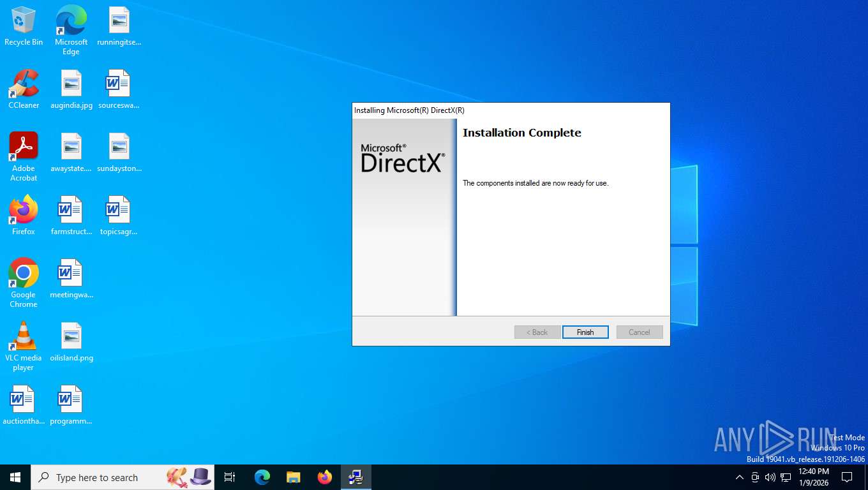This screenshot has width=868, height=490.
Task: Click the Back button in DirectX installer
Action: click(x=537, y=332)
